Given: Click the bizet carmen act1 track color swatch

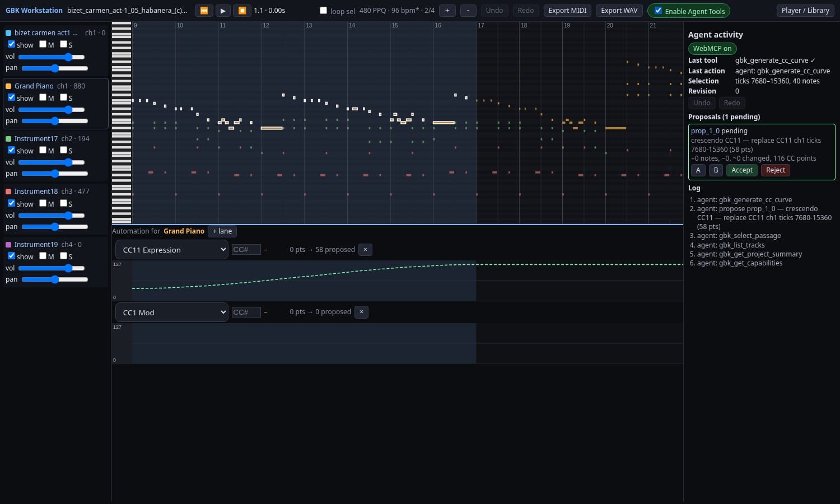Looking at the screenshot, I should pos(8,33).
